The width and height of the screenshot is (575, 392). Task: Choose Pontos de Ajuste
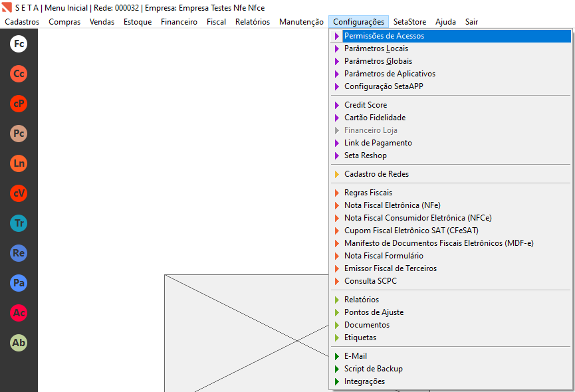tap(451, 312)
